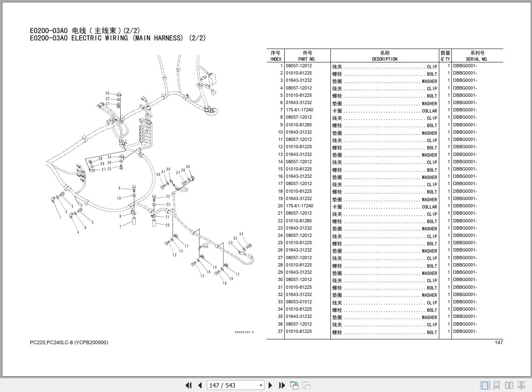Enable continuous scrolling page mode
Image resolution: width=532 pixels, height=392 pixels.
click(x=496, y=385)
